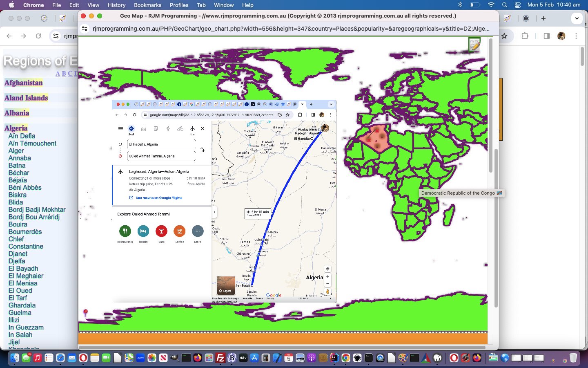Image resolution: width=588 pixels, height=368 pixels.
Task: Jump to letter B in alphabet index
Action: click(x=64, y=74)
